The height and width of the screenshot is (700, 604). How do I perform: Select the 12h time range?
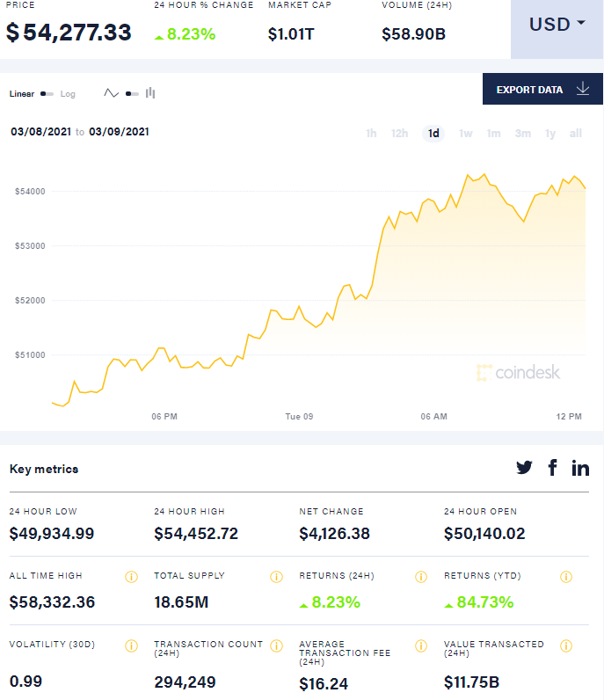(x=399, y=134)
